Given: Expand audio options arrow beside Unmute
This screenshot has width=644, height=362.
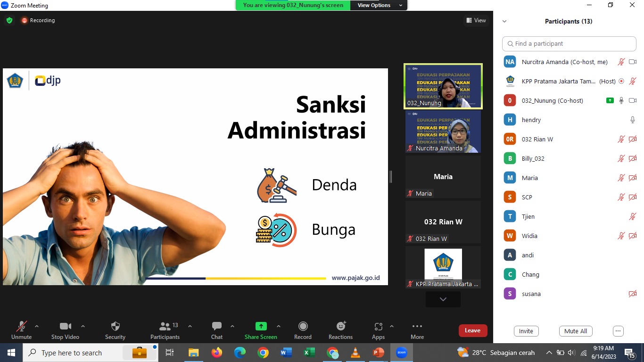Looking at the screenshot, I should (x=37, y=326).
